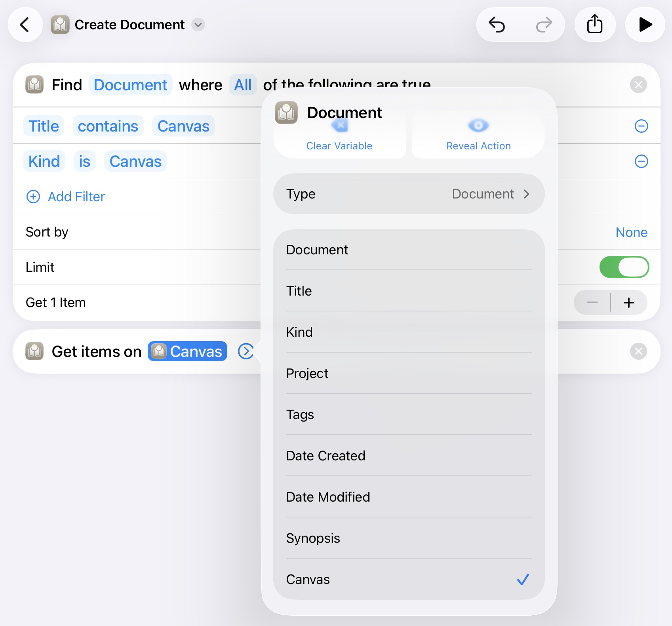This screenshot has height=626, width=672.
Task: Expand Get items on action details arrow
Action: pos(246,351)
